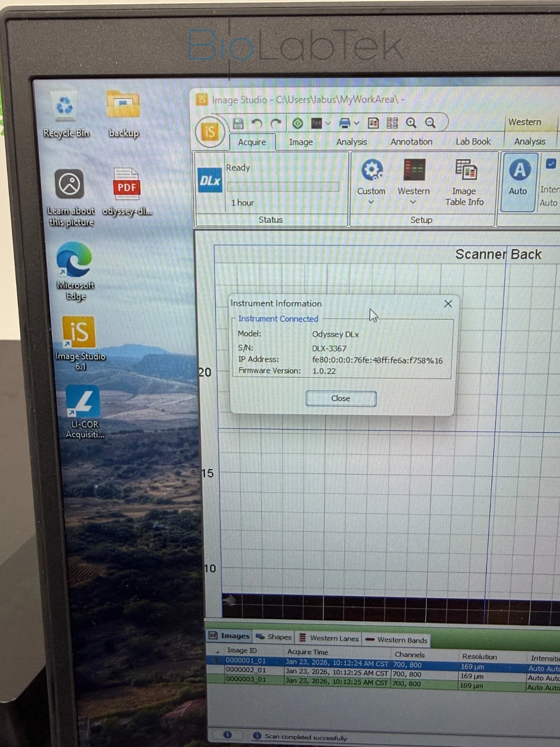Switch to the Lab Book tab

[x=473, y=141]
